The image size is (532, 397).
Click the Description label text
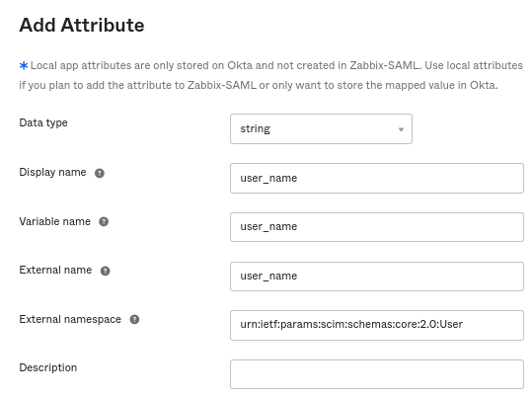pos(48,367)
